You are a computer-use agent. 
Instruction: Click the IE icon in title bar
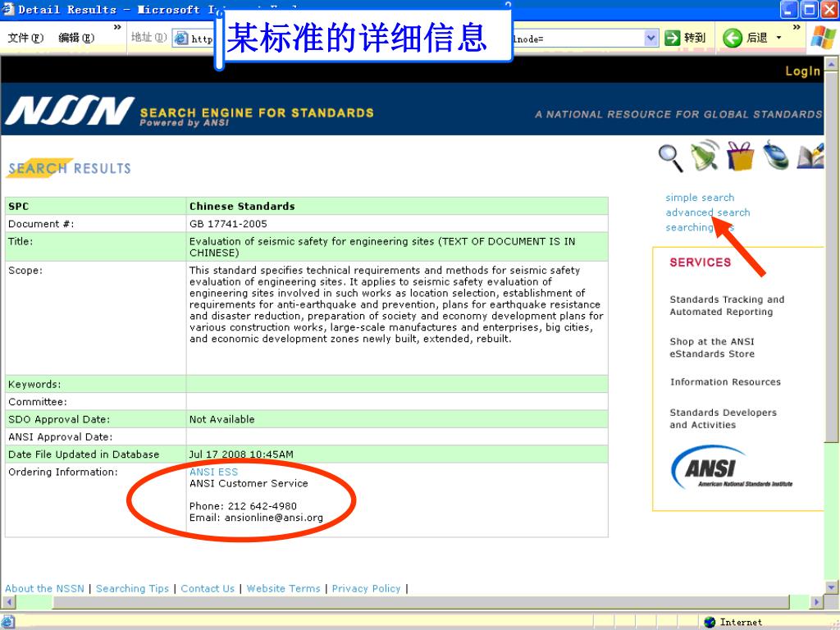7,9
